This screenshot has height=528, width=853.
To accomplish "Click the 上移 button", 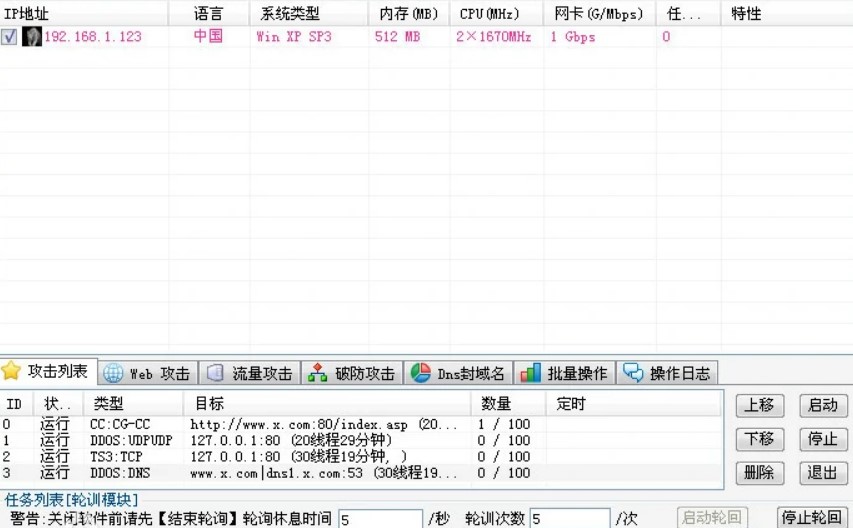I will pos(759,405).
